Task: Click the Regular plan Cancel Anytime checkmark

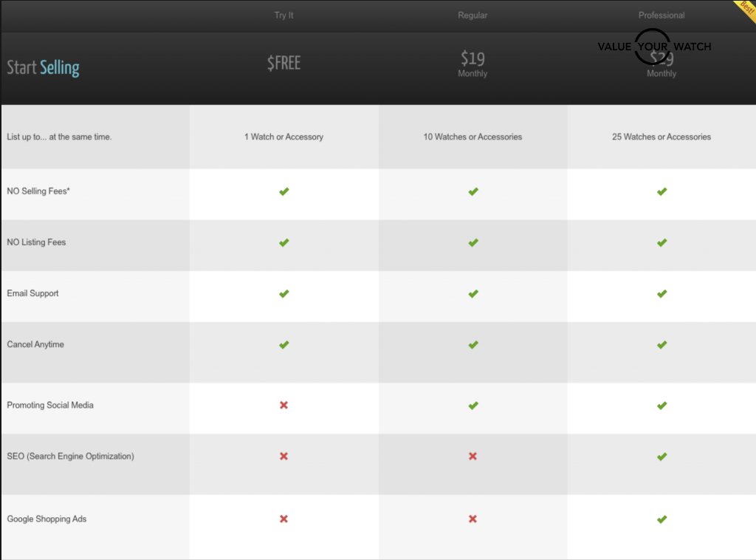Action: pos(472,344)
